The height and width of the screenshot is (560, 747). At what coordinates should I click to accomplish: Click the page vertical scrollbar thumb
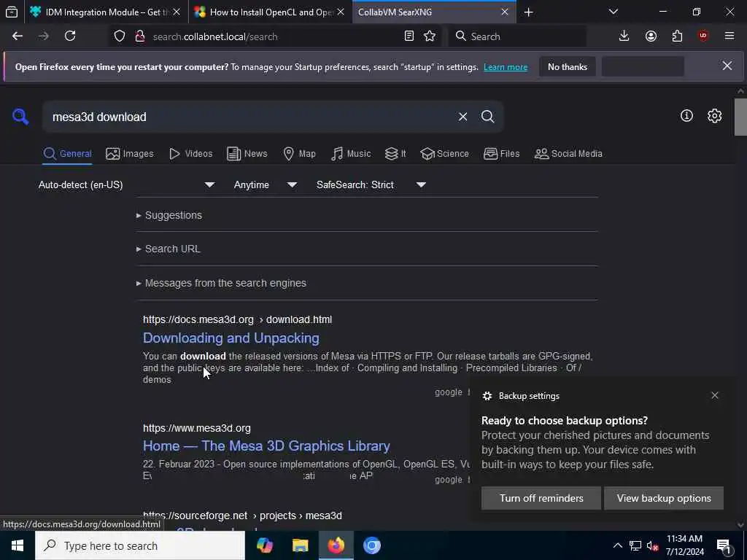coord(740,117)
